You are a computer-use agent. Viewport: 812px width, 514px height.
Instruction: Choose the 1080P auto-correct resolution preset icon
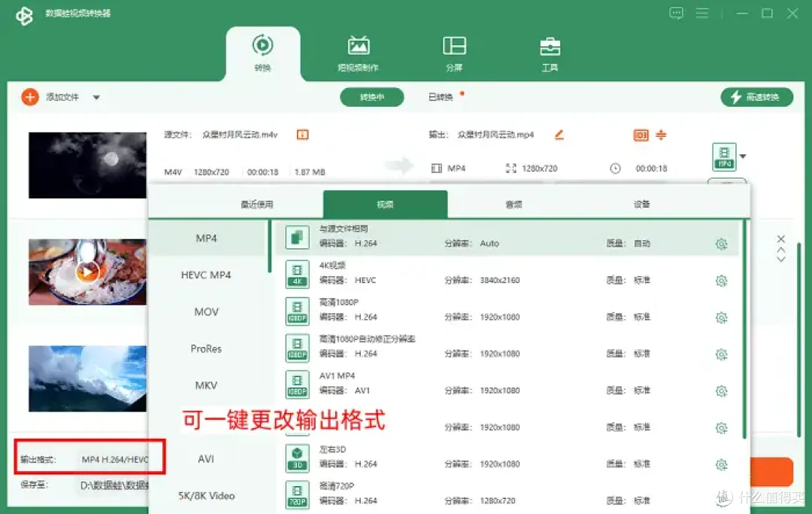point(297,348)
